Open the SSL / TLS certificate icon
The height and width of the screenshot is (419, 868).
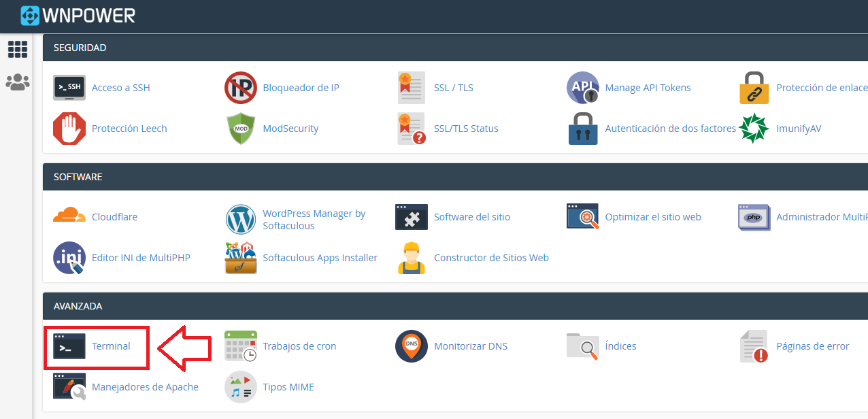(412, 87)
